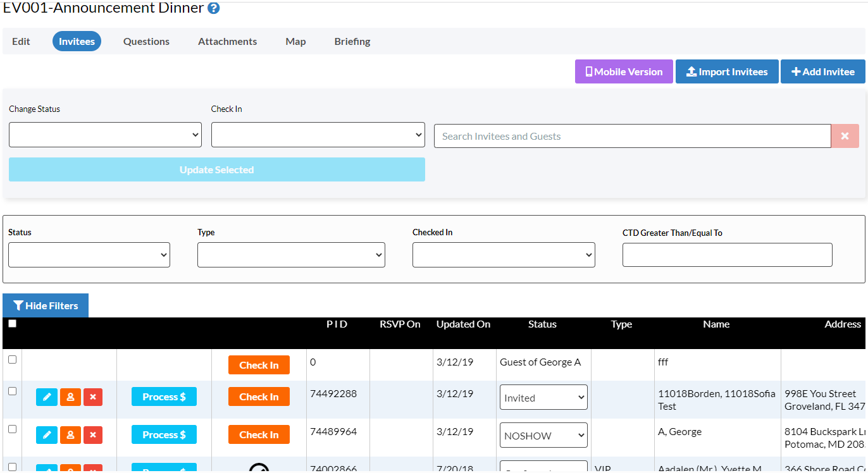Click address 998E You Street
The width and height of the screenshot is (868, 473).
coord(820,393)
